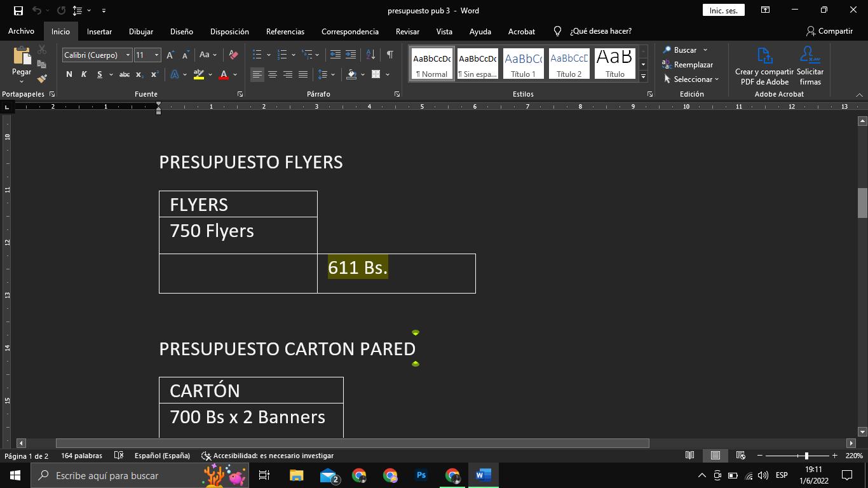This screenshot has width=868, height=488.
Task: Sort text with the A-Z sort icon
Action: coord(371,55)
